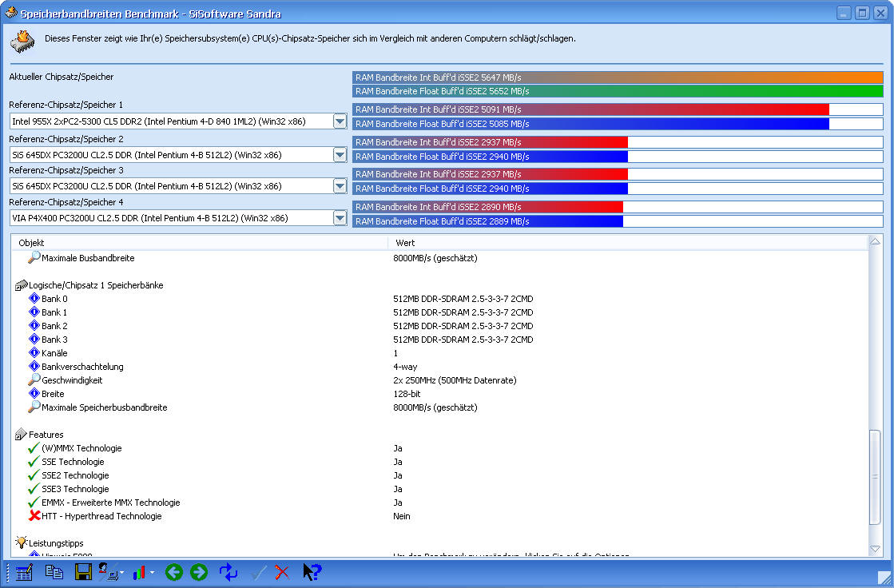The height and width of the screenshot is (588, 894).
Task: Click the info icon next to Breite
Action: point(34,394)
